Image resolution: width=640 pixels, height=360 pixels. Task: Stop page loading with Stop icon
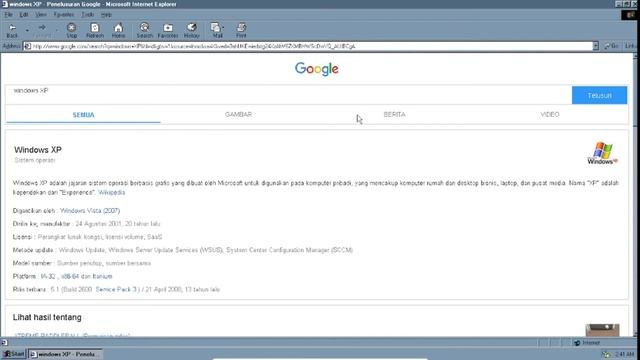coord(71,31)
